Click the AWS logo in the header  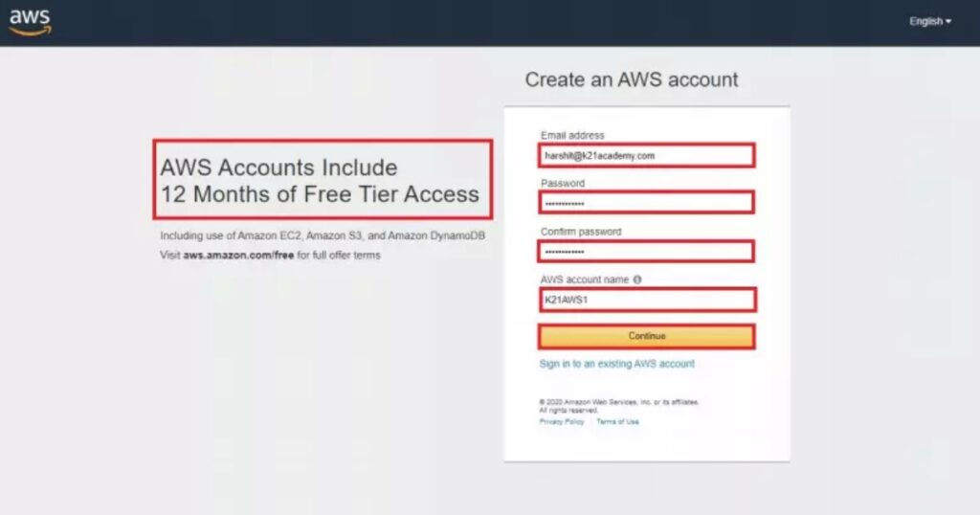(30, 22)
